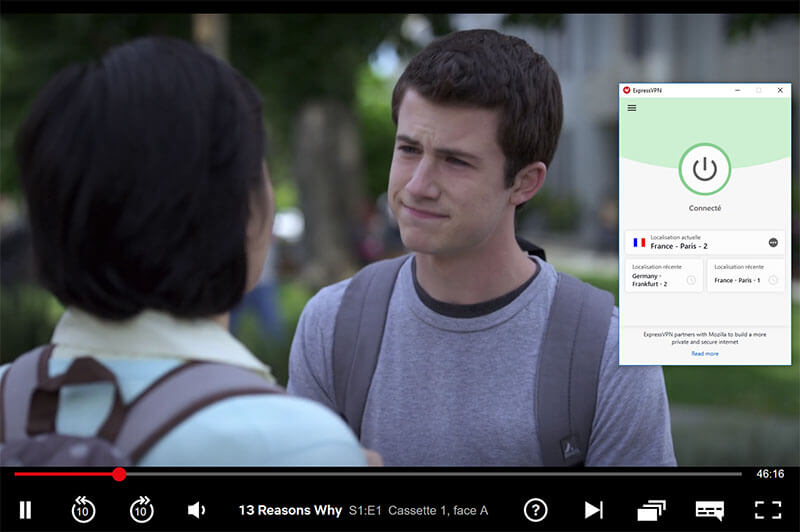Click the clock icon on Frankfurt card

point(691,280)
